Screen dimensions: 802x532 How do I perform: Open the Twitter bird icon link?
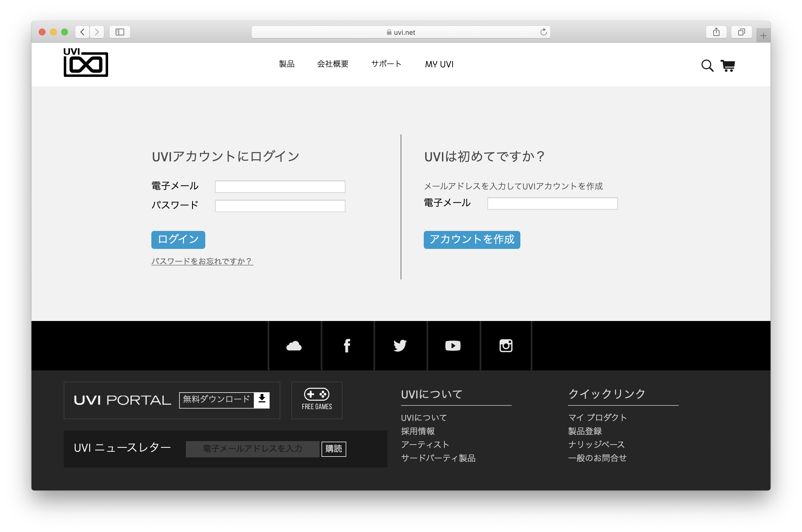tap(400, 346)
